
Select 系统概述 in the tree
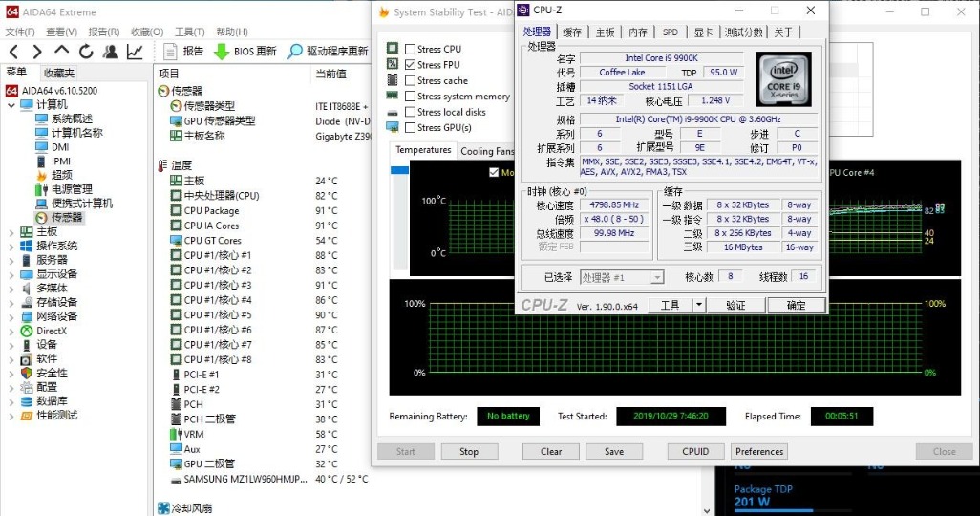[x=72, y=118]
